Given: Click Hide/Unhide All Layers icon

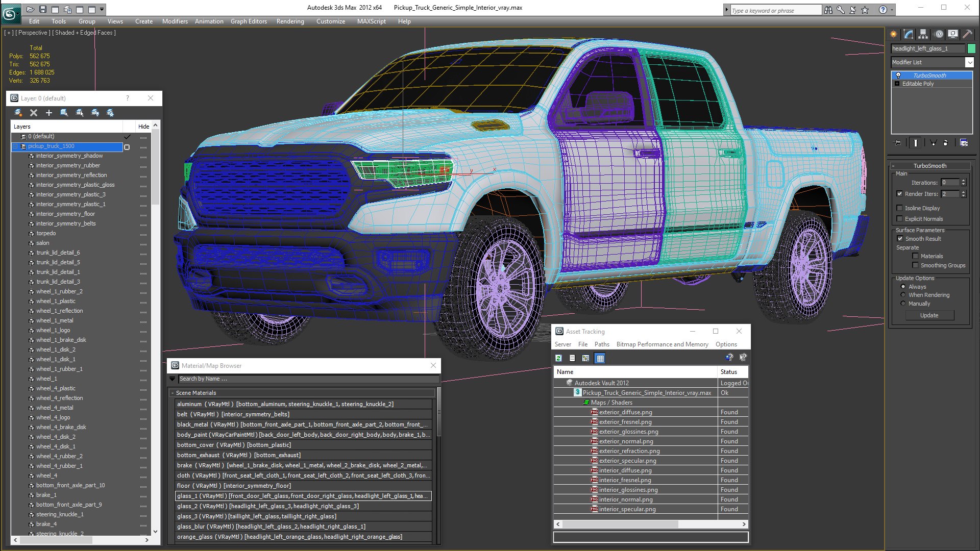Looking at the screenshot, I should [95, 113].
